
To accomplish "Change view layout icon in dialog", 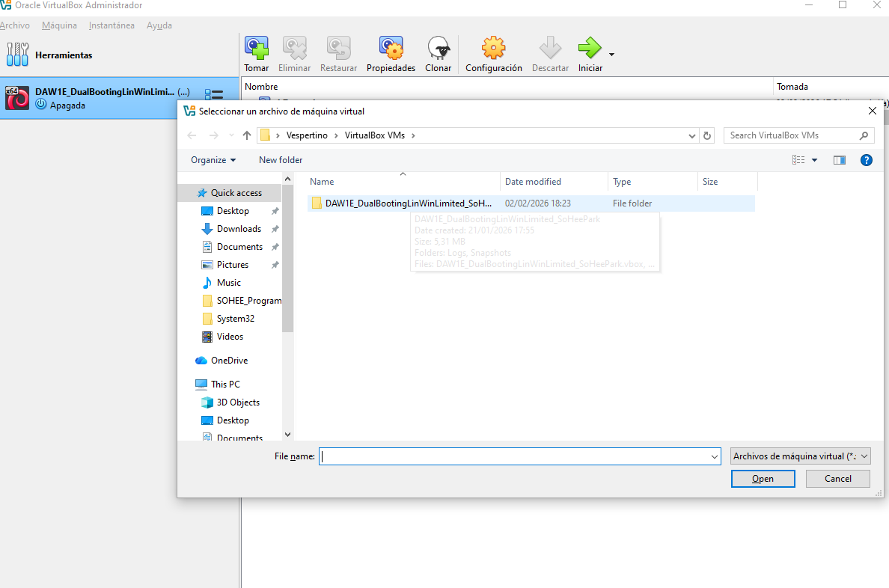I will [798, 160].
